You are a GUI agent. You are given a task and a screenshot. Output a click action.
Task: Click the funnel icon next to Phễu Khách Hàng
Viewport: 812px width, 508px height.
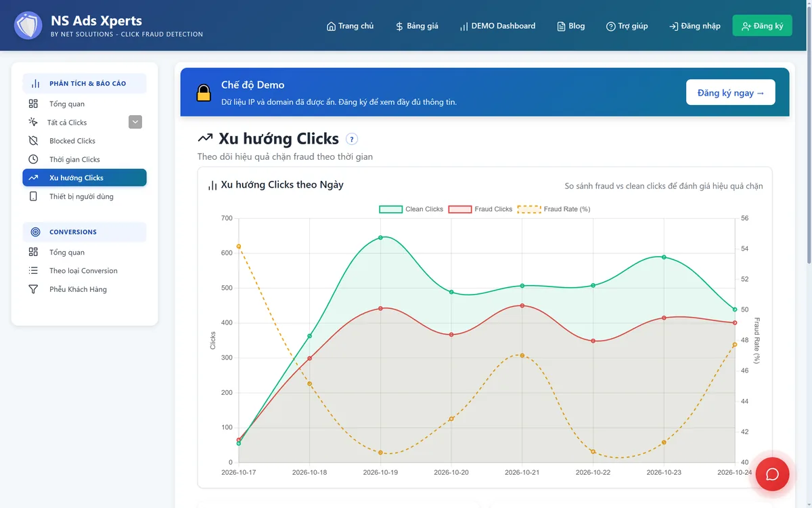tap(33, 289)
